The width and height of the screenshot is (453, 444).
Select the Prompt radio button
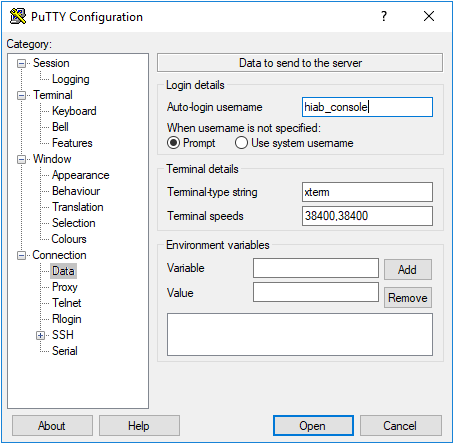pos(173,143)
